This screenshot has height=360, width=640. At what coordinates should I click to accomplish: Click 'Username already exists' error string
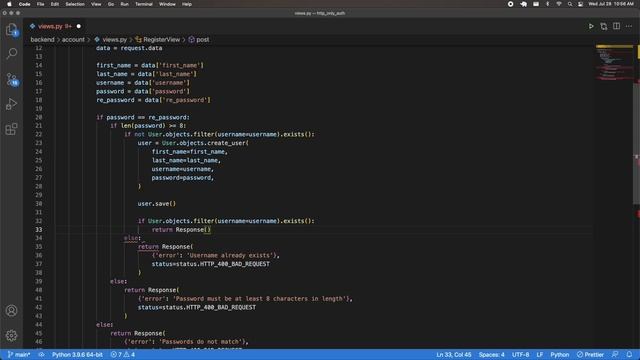(x=231, y=255)
